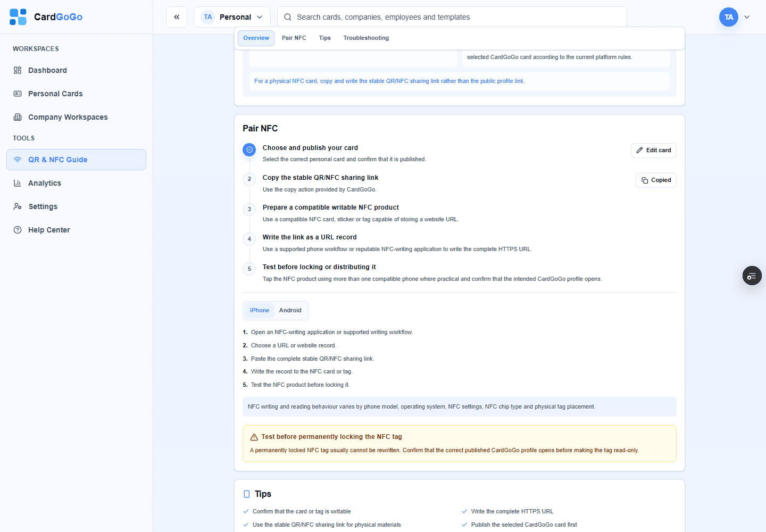This screenshot has width=766, height=532.
Task: Click the Tips section phone icon
Action: [x=247, y=494]
